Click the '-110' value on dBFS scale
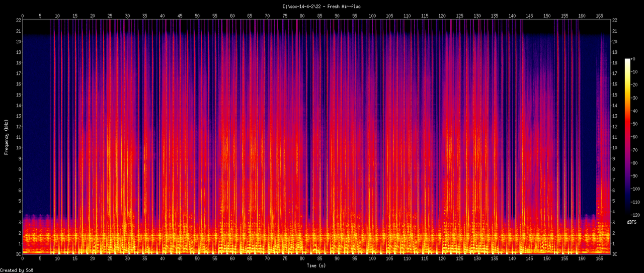Screen dimensions: 644x273 pyautogui.click(x=636, y=202)
